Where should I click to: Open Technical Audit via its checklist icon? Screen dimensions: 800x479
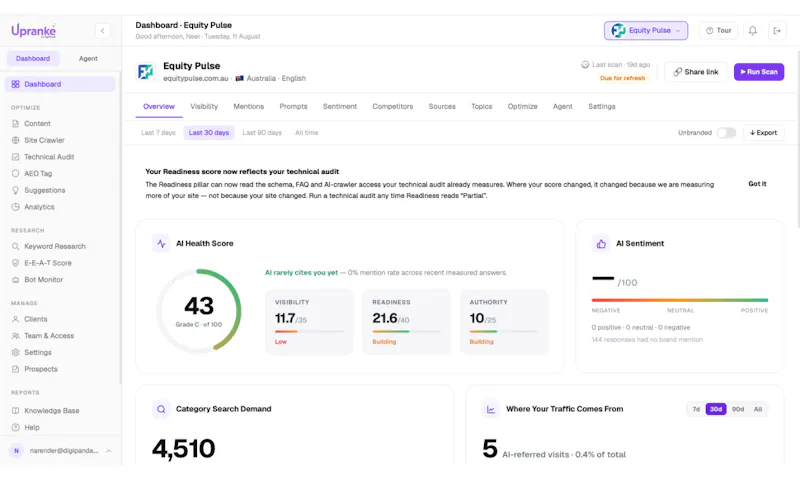15,157
